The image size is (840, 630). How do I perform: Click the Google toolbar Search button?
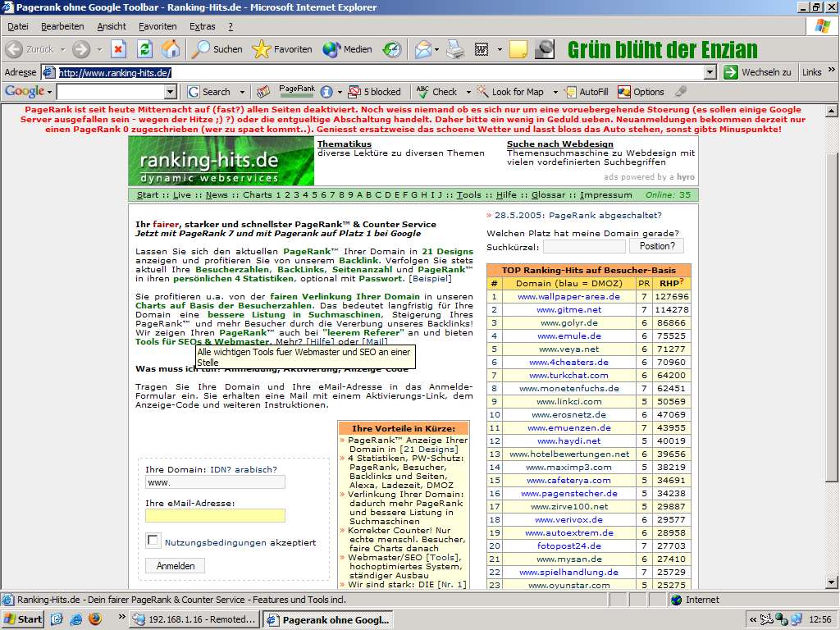coord(209,92)
